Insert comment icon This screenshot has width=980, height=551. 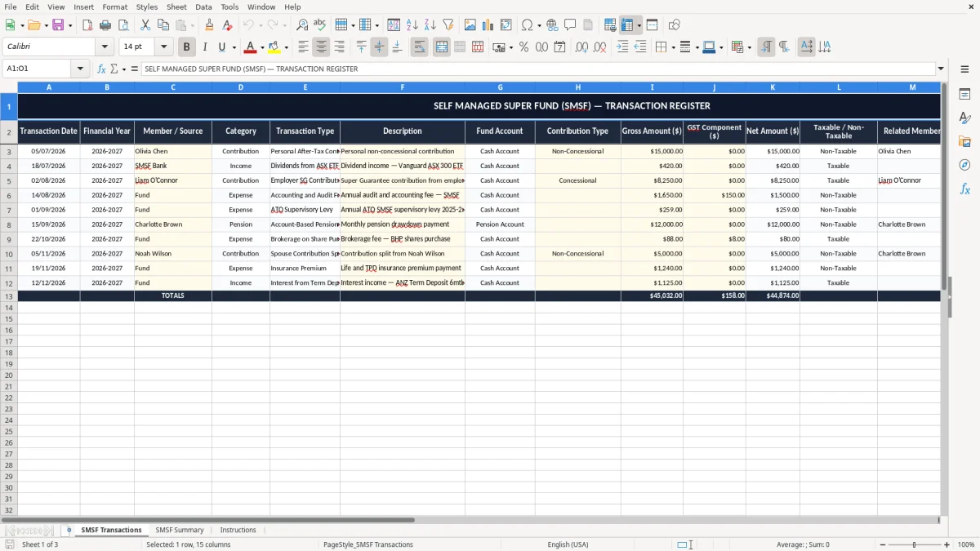click(570, 25)
